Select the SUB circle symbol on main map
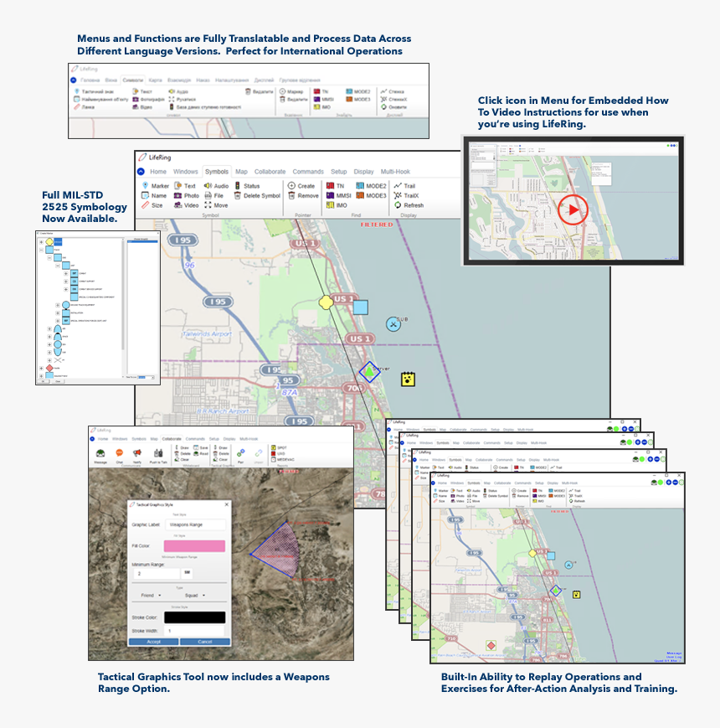Screen dimensions: 720x728 393,324
